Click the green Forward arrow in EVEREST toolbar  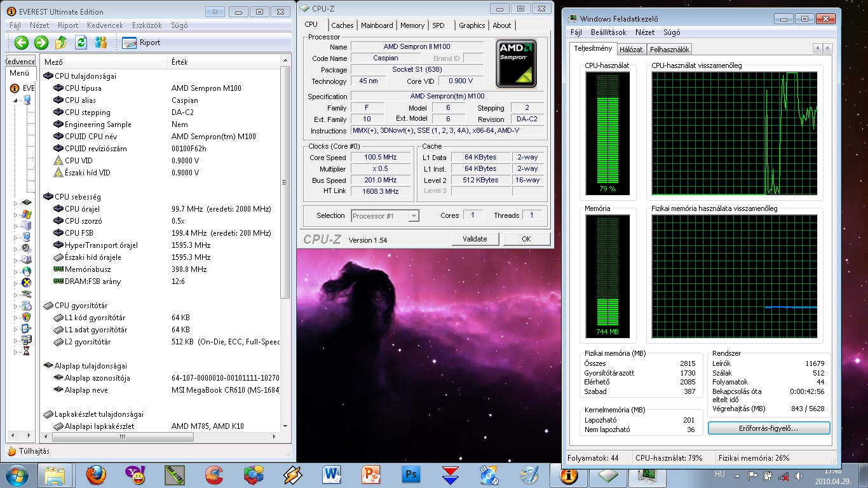[x=41, y=43]
